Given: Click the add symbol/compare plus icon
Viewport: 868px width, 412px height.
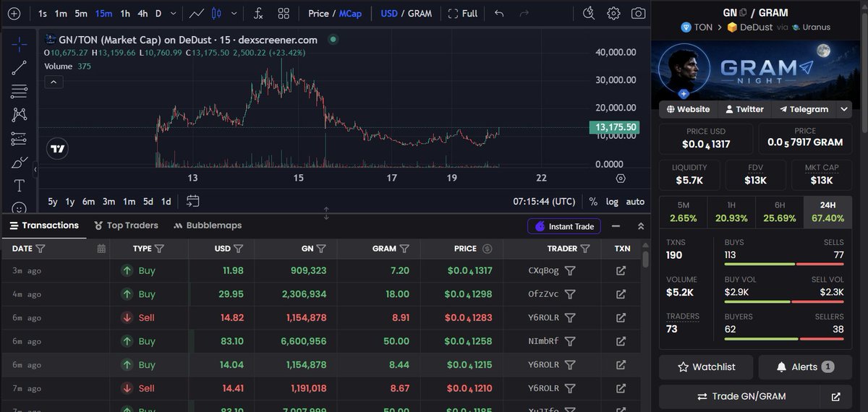Looking at the screenshot, I should coord(14,13).
